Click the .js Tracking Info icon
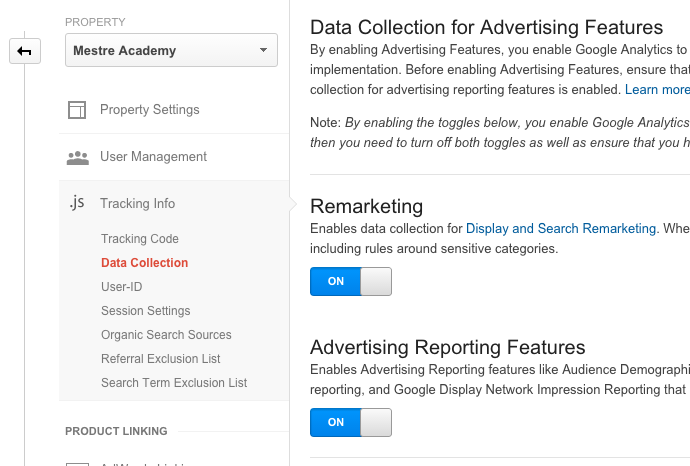This screenshot has width=690, height=466. coord(77,204)
